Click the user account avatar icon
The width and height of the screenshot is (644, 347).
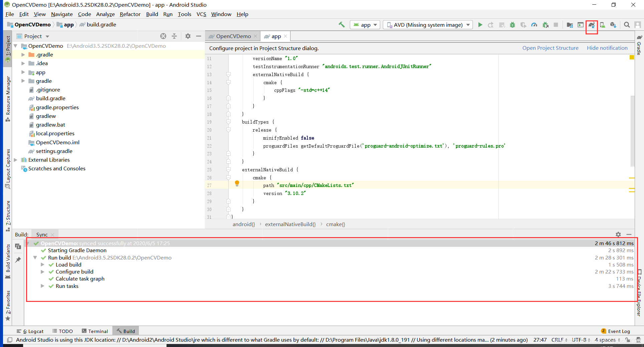(638, 25)
